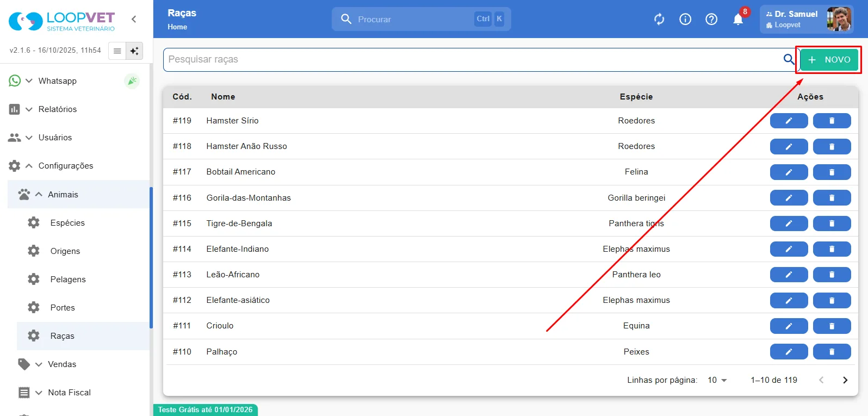Open Espécies in the sidebar
Viewport: 868px width, 416px height.
tap(67, 223)
